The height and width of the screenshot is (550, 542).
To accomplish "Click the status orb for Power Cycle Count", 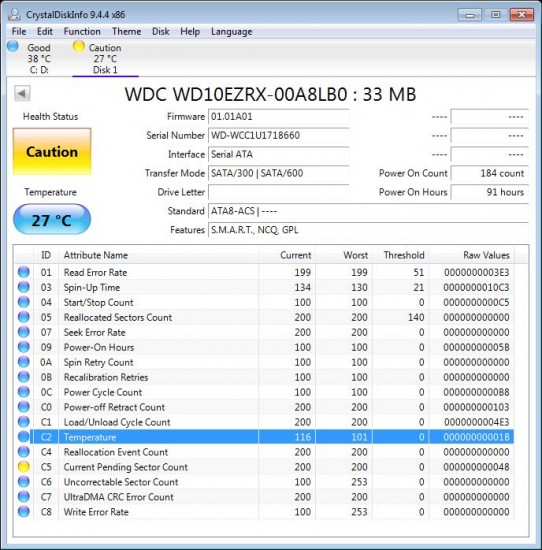I will [x=24, y=392].
